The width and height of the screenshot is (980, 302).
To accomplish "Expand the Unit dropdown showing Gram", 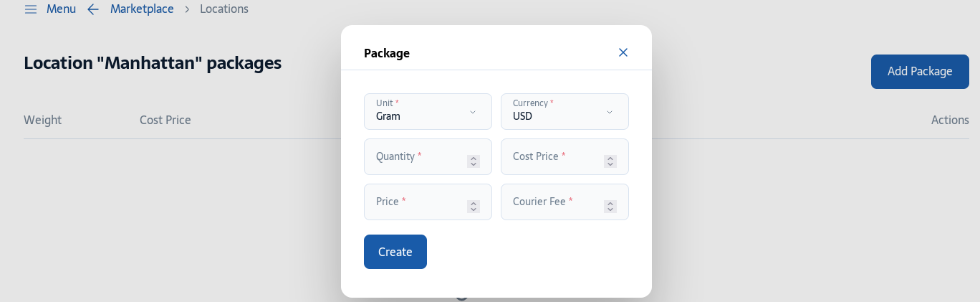I will (428, 111).
